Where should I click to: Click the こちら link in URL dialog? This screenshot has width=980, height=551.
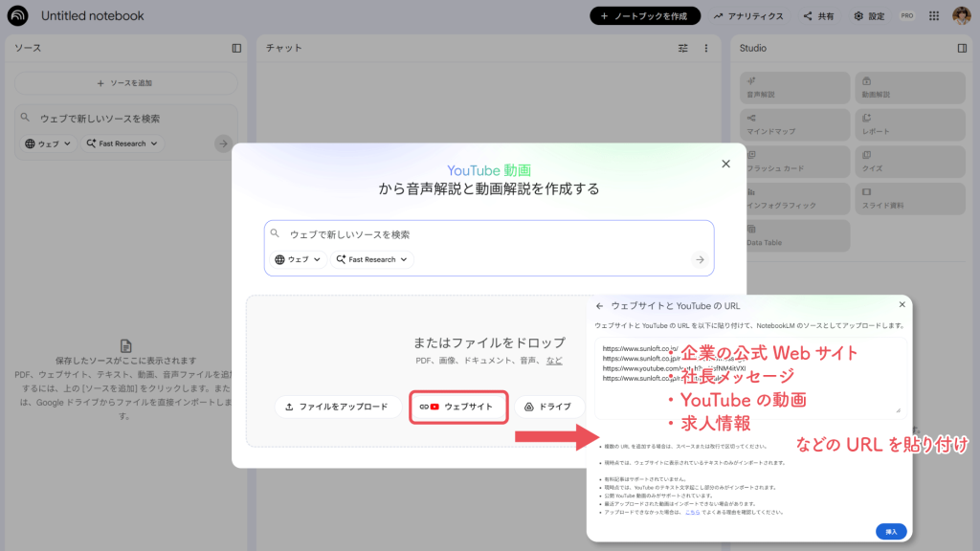[x=692, y=513]
